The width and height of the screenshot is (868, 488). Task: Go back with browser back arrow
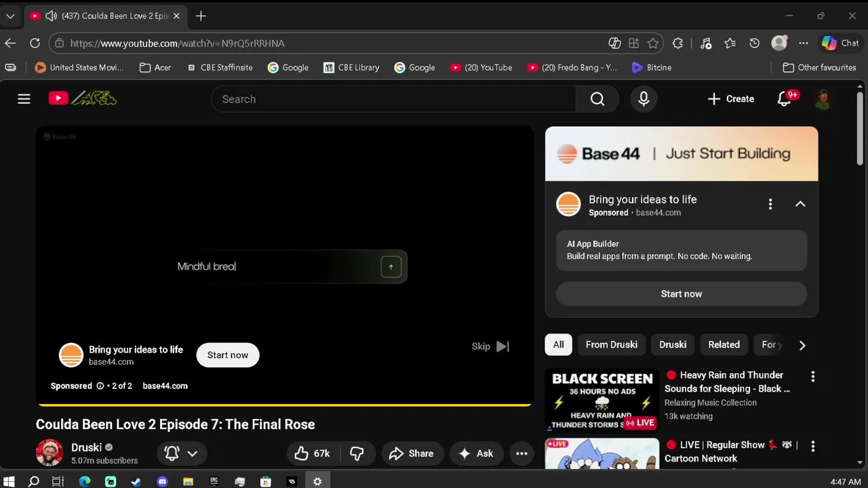pos(10,43)
